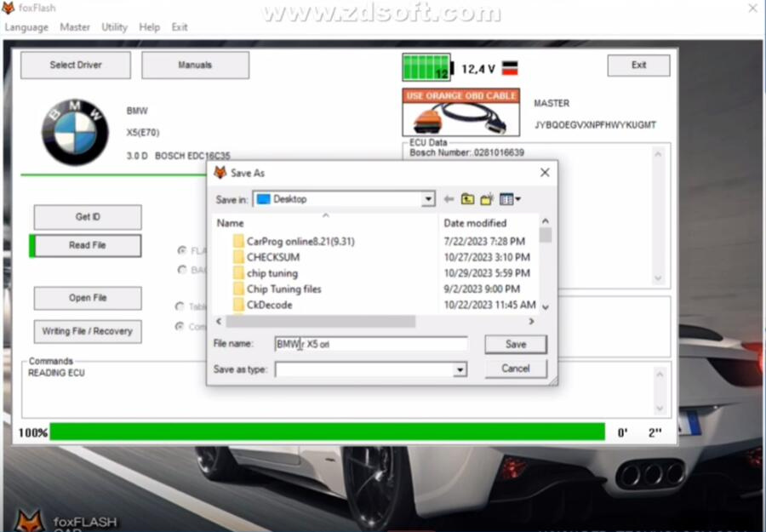Click the file list vertical scrollbar thumb

coord(546,235)
